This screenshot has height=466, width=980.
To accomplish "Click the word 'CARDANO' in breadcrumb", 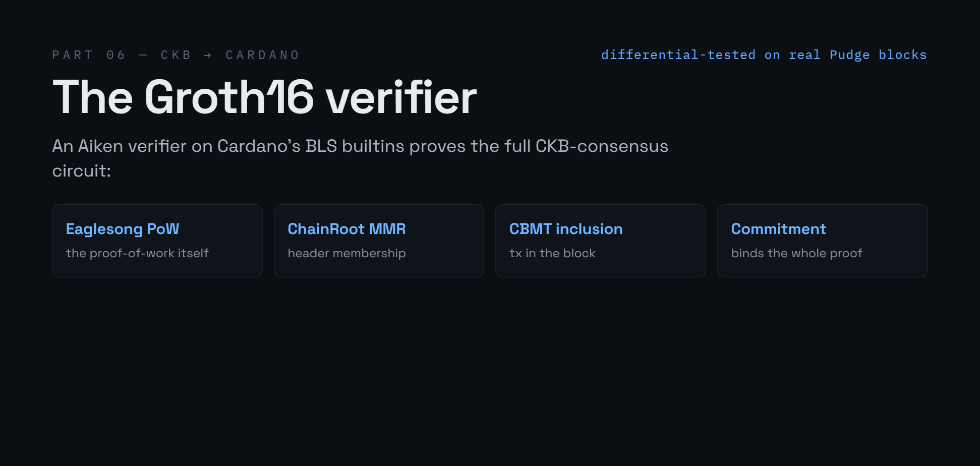I will (x=262, y=55).
